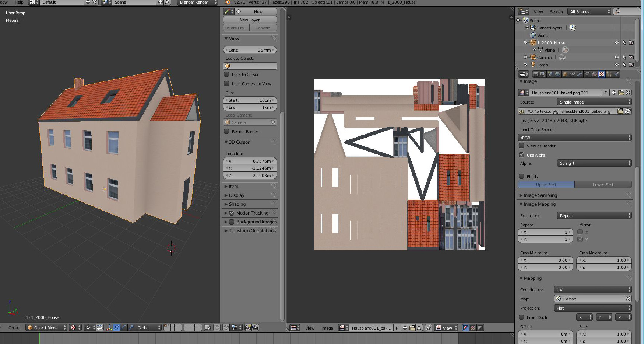Click the OpenGL render camera icon
The width and height of the screenshot is (644, 344).
[248, 327]
